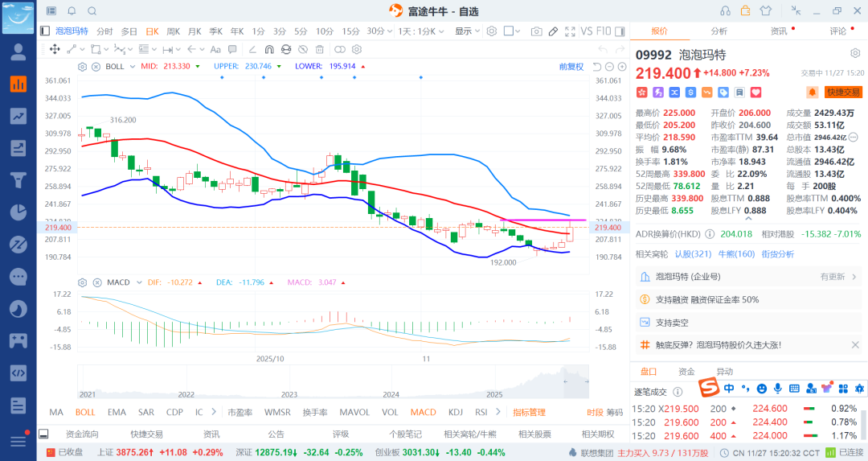Close the 触底反弹 news banner
Screen dimensions: 868x461
pyautogui.click(x=854, y=344)
